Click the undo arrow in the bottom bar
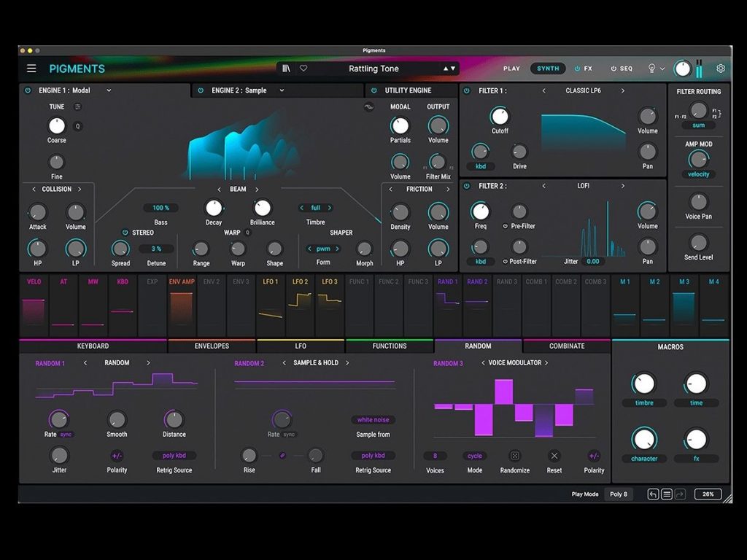Image resolution: width=747 pixels, height=560 pixels. [654, 494]
